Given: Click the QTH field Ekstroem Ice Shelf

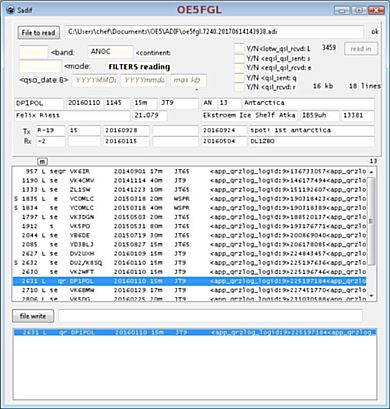Looking at the screenshot, I should [x=250, y=116].
